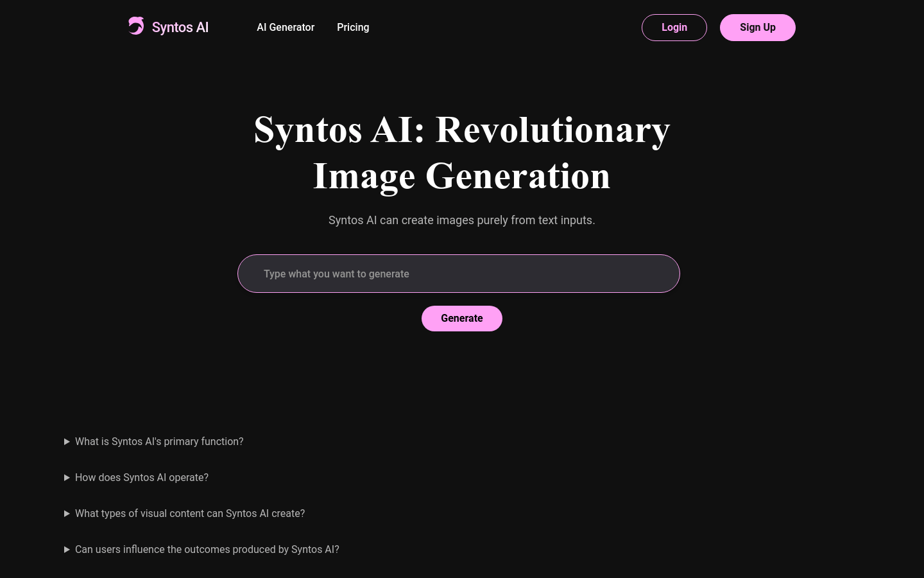Image resolution: width=924 pixels, height=578 pixels.
Task: Click the pink Syntos AI logo icon
Action: (x=136, y=26)
